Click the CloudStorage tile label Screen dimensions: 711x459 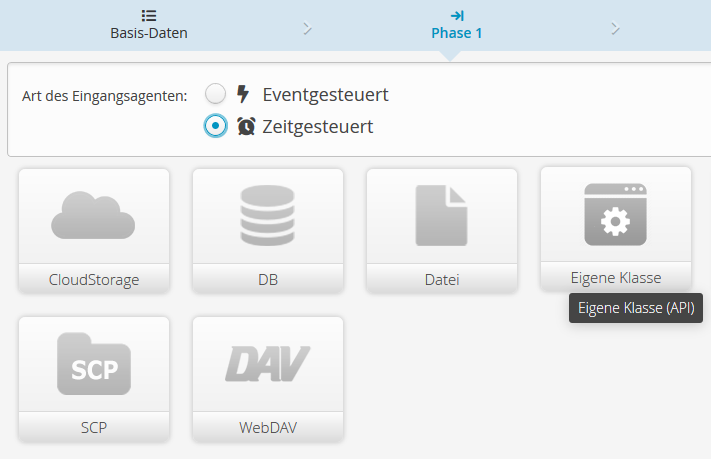coord(94,279)
